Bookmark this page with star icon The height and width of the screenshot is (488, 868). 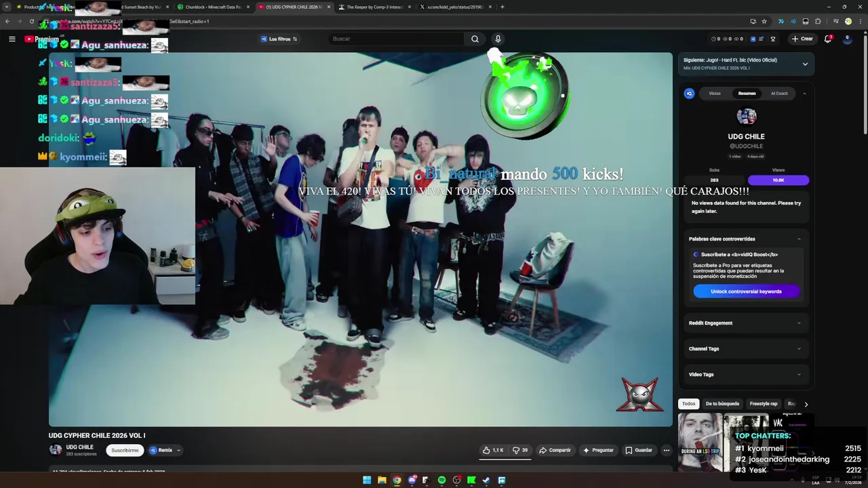(x=764, y=21)
